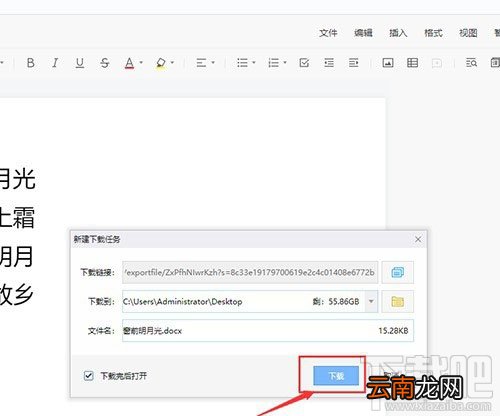This screenshot has height=416, width=500.
Task: Insert a table
Action: (412, 63)
